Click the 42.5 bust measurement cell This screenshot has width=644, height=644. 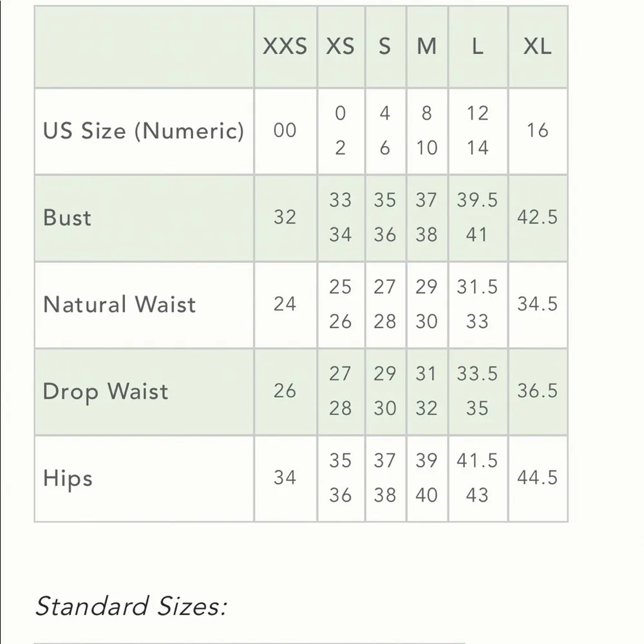click(537, 218)
